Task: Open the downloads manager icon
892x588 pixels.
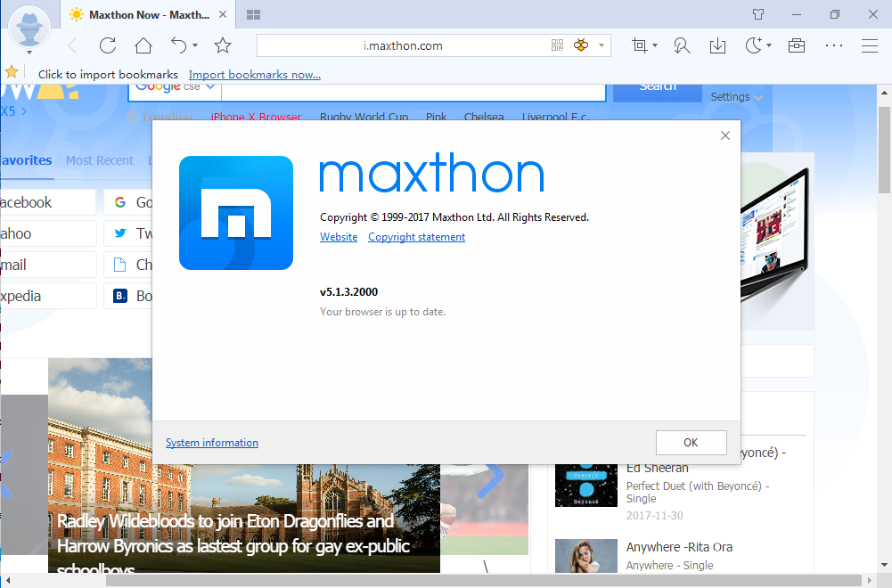Action: pyautogui.click(x=718, y=45)
